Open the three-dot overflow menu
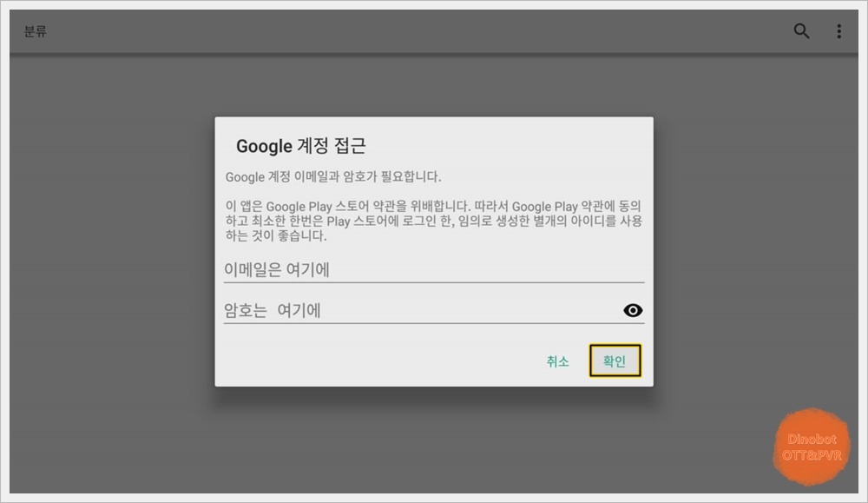Viewport: 868px width, 503px height. [x=839, y=31]
